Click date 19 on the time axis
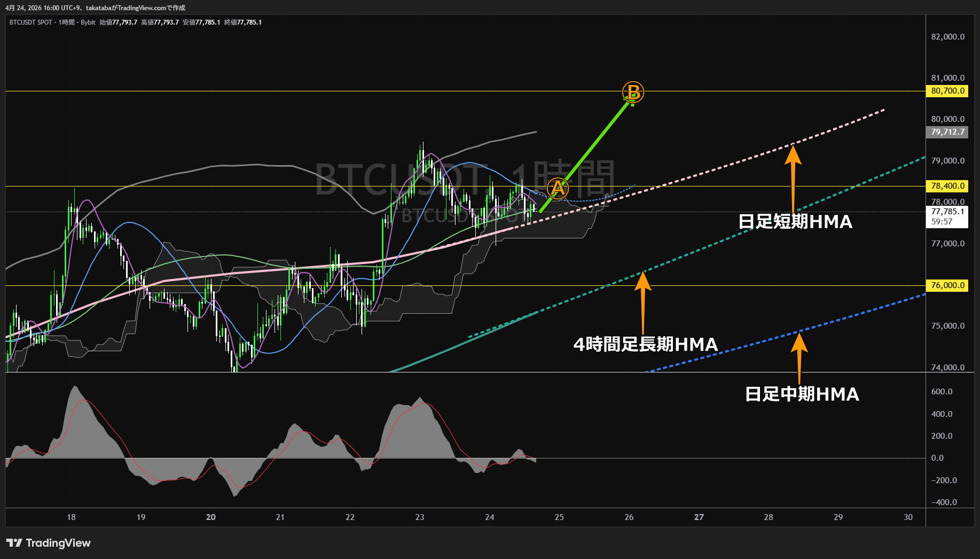The image size is (980, 559). click(x=141, y=517)
